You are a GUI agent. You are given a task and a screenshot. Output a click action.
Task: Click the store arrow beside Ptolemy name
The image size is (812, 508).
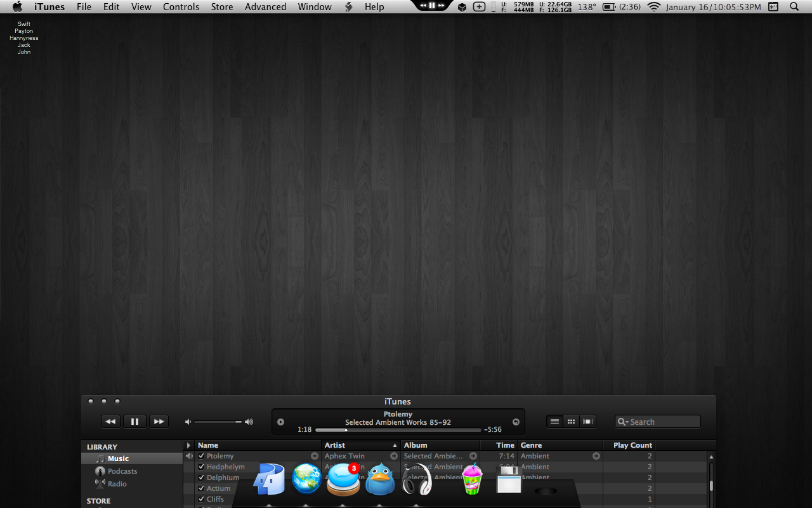[x=315, y=456]
